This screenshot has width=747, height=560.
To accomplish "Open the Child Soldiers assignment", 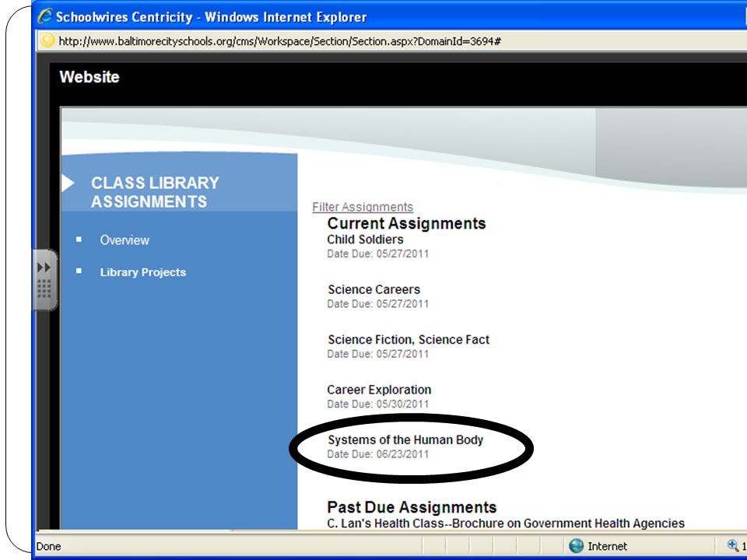I will [365, 240].
